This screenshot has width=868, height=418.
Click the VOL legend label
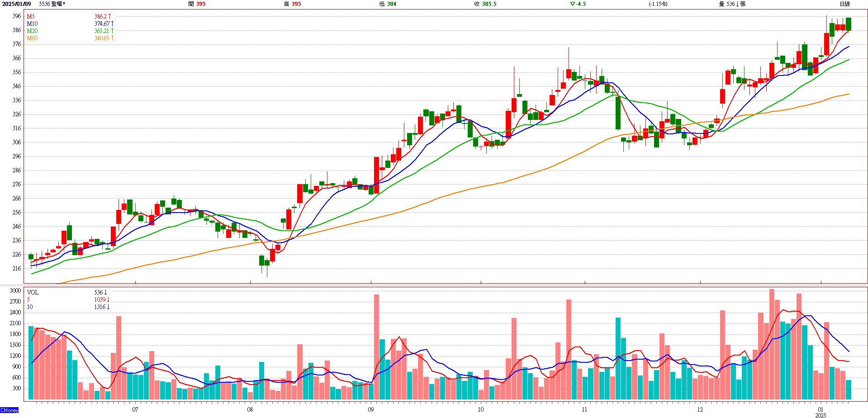33,292
